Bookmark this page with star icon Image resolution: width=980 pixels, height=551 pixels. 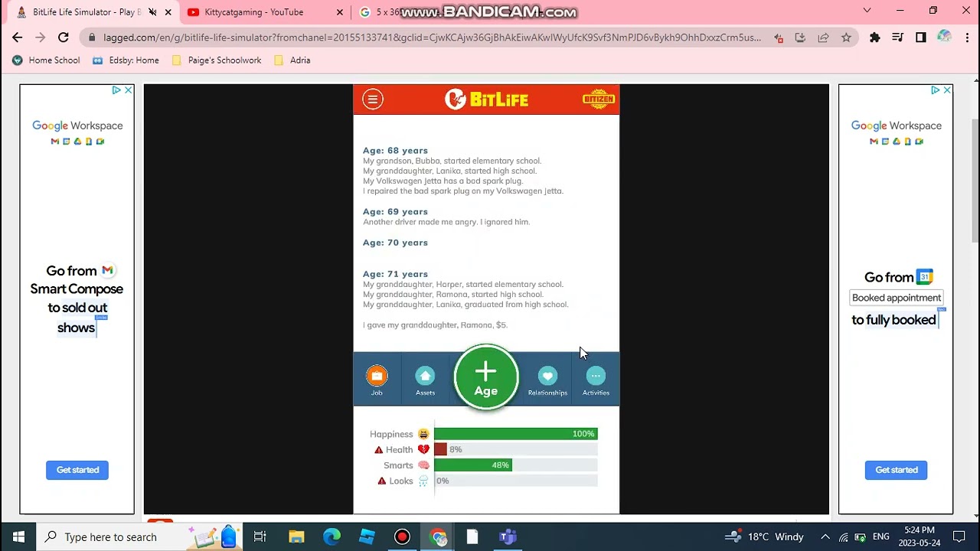point(846,37)
